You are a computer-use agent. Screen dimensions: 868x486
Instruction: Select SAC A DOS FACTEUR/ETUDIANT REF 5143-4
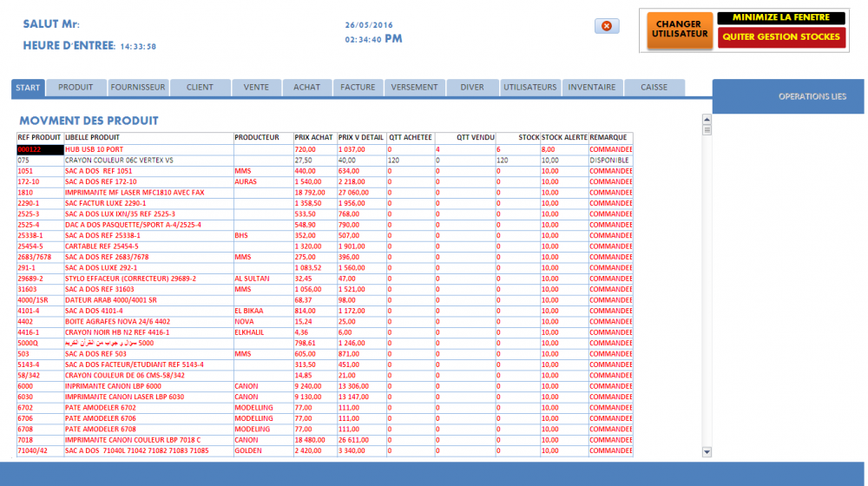(325, 364)
